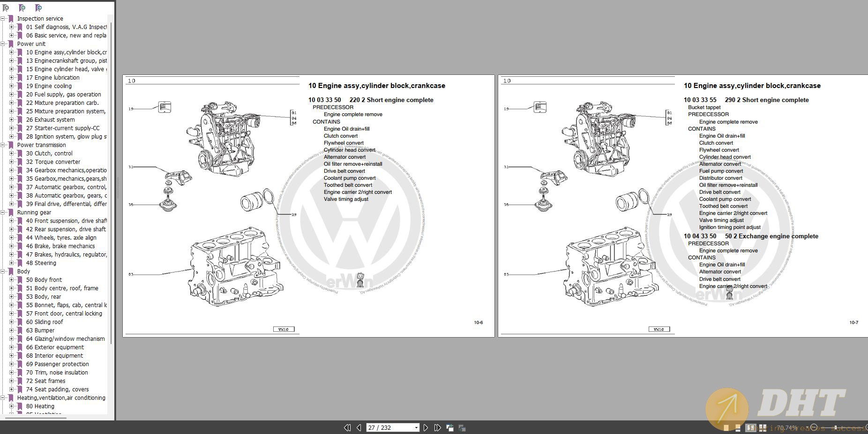Open 66 Exterior equipment bookmark
The width and height of the screenshot is (868, 434).
(55, 347)
